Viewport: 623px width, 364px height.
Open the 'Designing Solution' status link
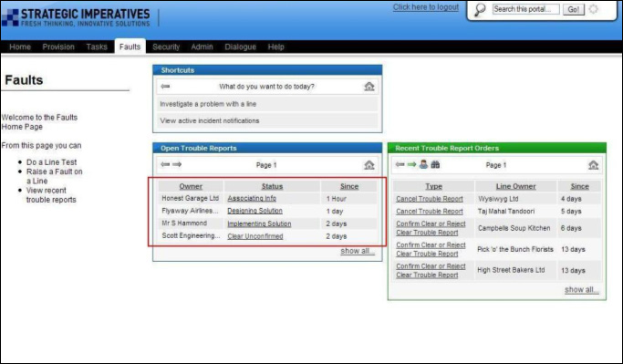click(254, 211)
